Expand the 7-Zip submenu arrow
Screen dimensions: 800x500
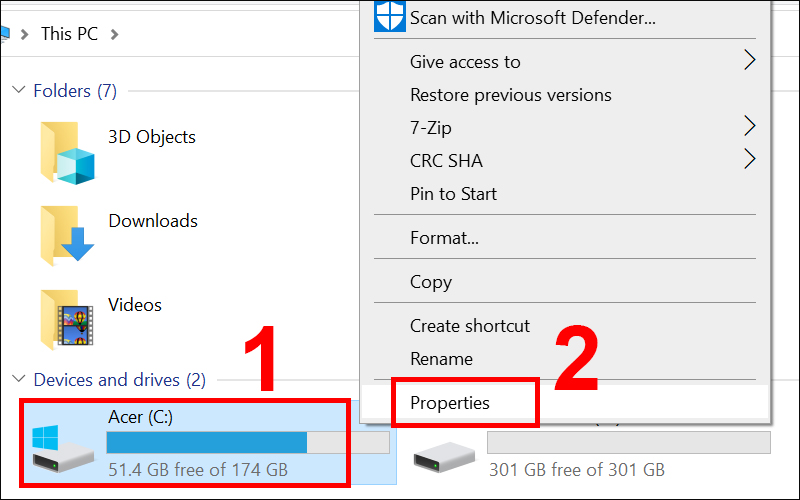pyautogui.click(x=750, y=127)
